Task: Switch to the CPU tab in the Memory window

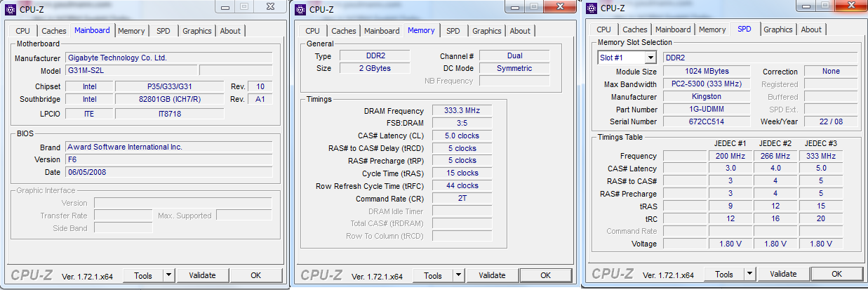Action: 313,31
